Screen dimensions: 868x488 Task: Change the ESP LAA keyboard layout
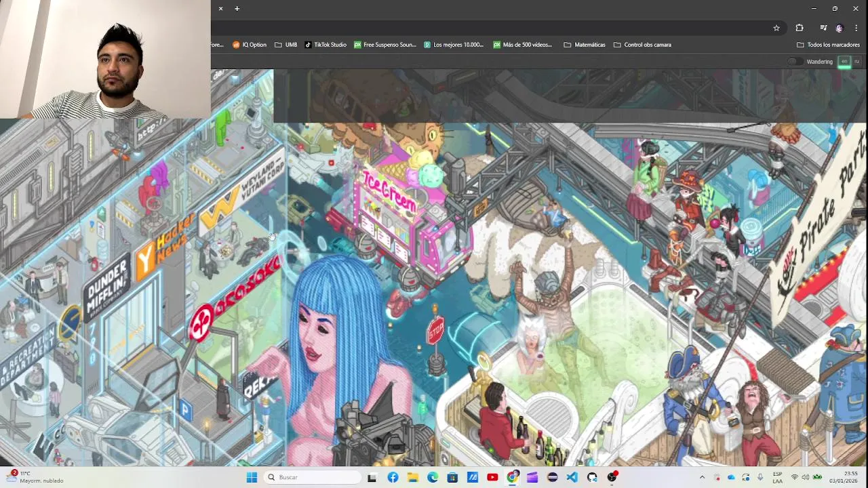coord(778,477)
